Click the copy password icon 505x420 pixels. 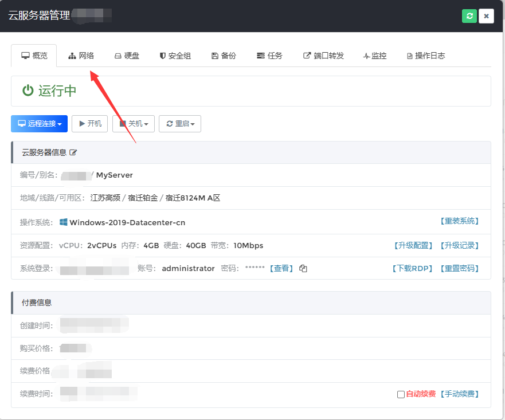[303, 268]
